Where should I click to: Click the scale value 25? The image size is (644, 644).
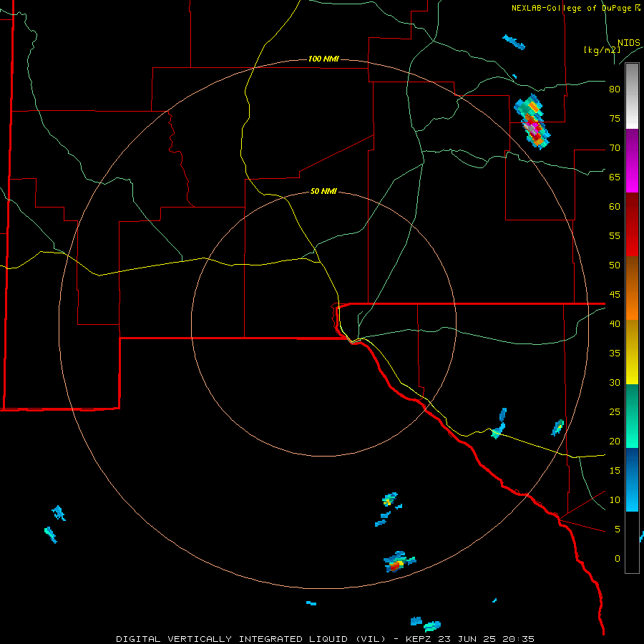click(615, 412)
